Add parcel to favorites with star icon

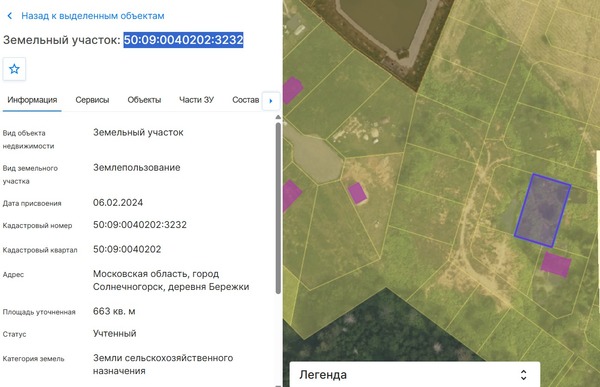(14, 69)
